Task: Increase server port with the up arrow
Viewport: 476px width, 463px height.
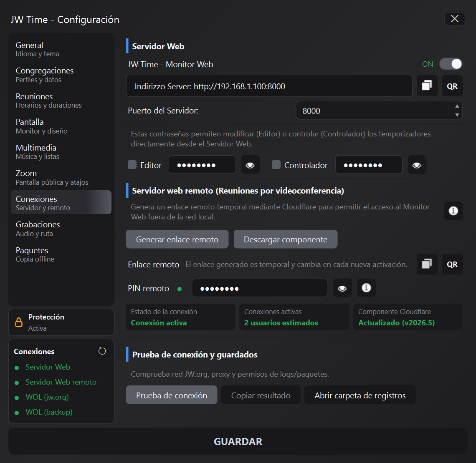Action: 457,106
